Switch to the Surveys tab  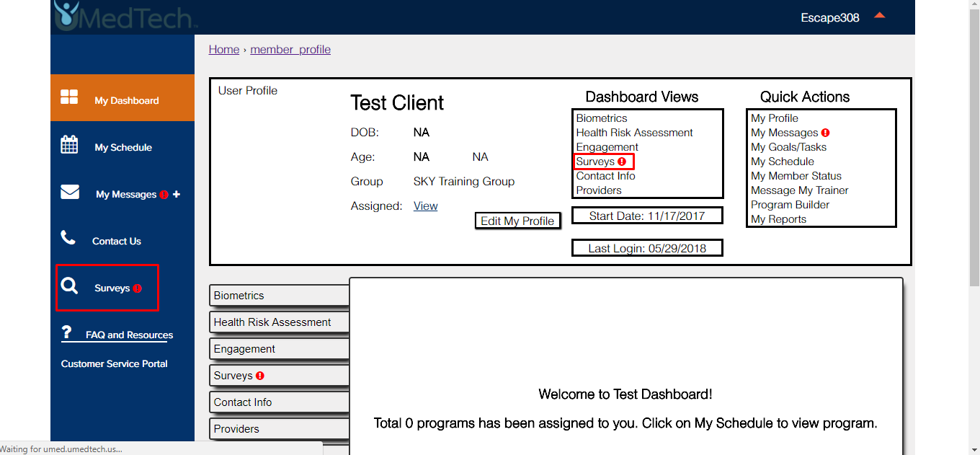280,376
